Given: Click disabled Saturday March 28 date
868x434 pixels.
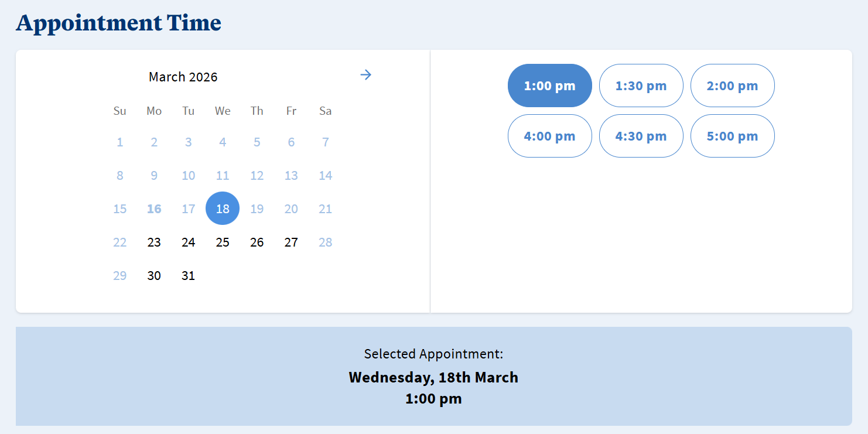Looking at the screenshot, I should point(326,242).
